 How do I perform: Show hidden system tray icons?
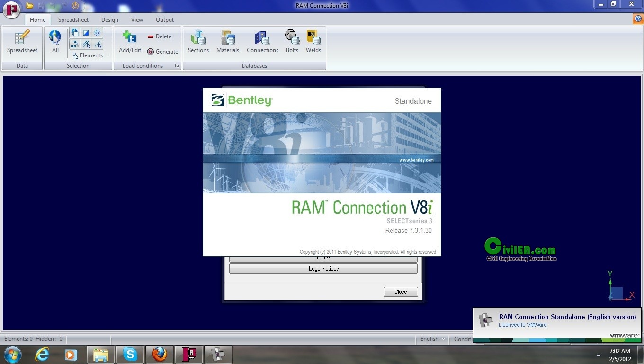[599, 355]
